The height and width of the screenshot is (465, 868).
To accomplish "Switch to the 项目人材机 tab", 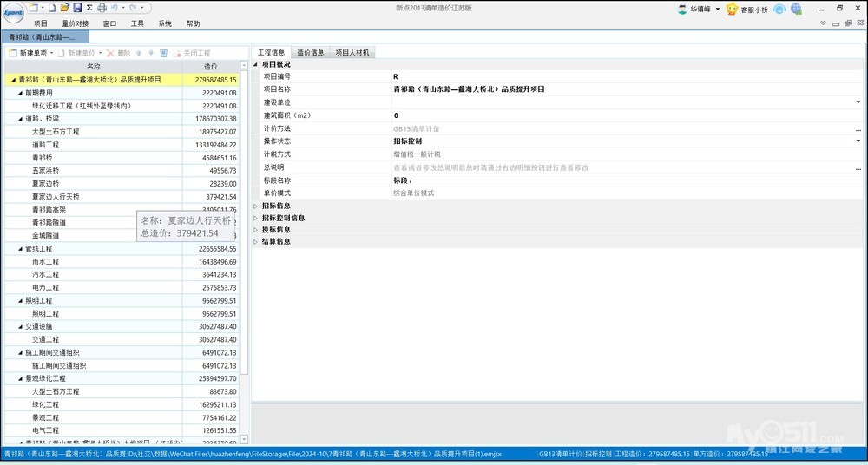I will (x=352, y=53).
